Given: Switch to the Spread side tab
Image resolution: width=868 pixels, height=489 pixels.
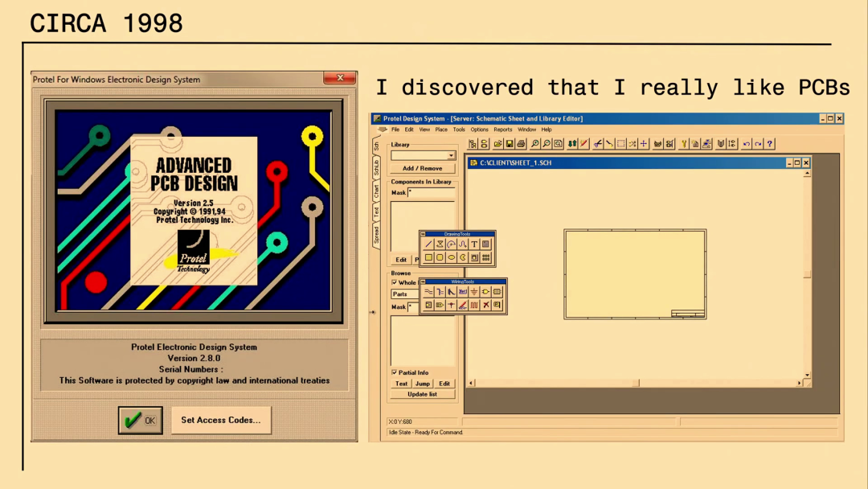Looking at the screenshot, I should [x=376, y=236].
